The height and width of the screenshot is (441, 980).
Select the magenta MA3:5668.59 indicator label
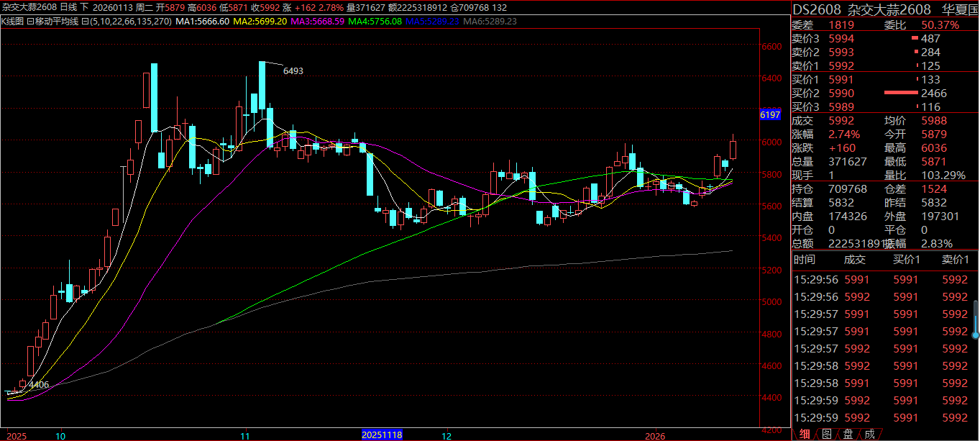pyautogui.click(x=316, y=22)
